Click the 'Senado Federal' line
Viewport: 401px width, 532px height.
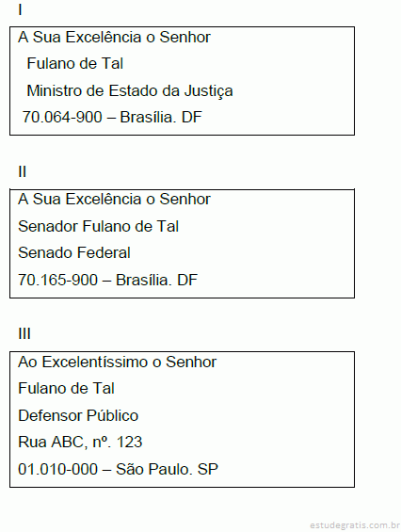coord(74,252)
